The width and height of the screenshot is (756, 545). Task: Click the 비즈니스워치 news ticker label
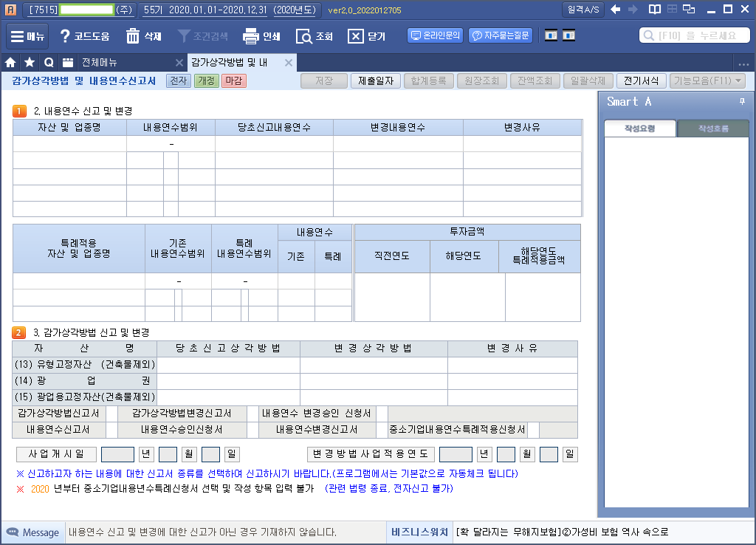click(x=419, y=532)
